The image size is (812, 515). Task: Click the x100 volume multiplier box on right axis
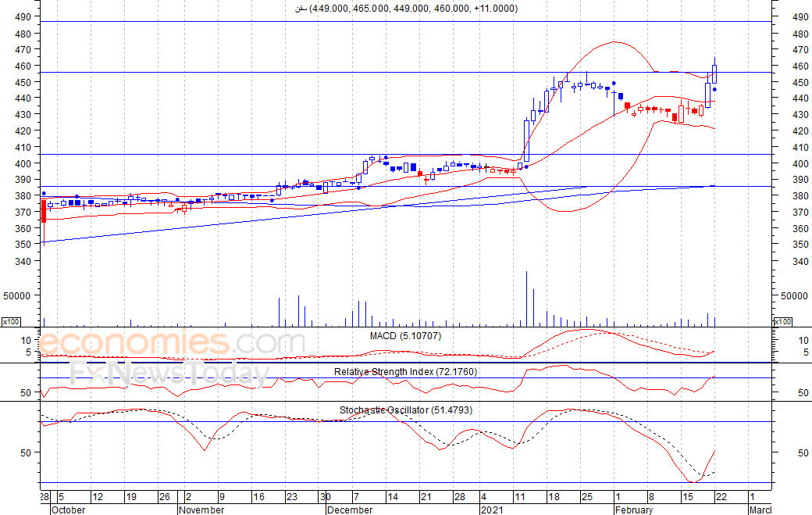click(x=782, y=322)
